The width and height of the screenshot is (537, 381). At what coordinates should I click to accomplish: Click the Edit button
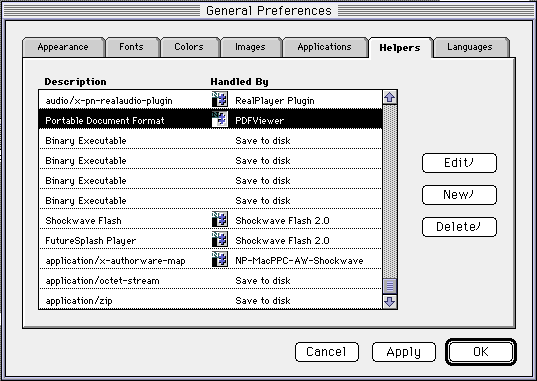[x=459, y=163]
